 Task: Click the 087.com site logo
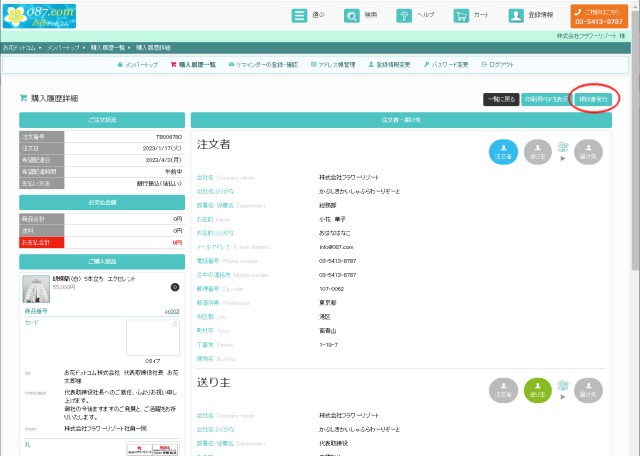40,15
